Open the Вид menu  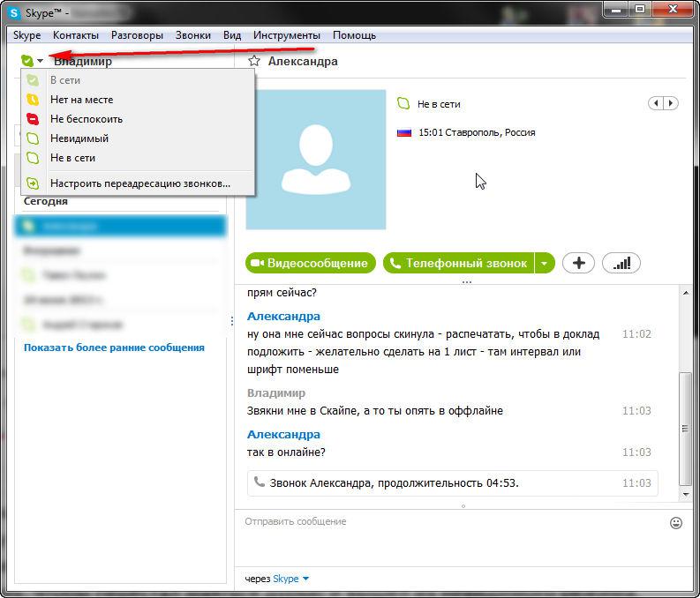click(x=232, y=35)
